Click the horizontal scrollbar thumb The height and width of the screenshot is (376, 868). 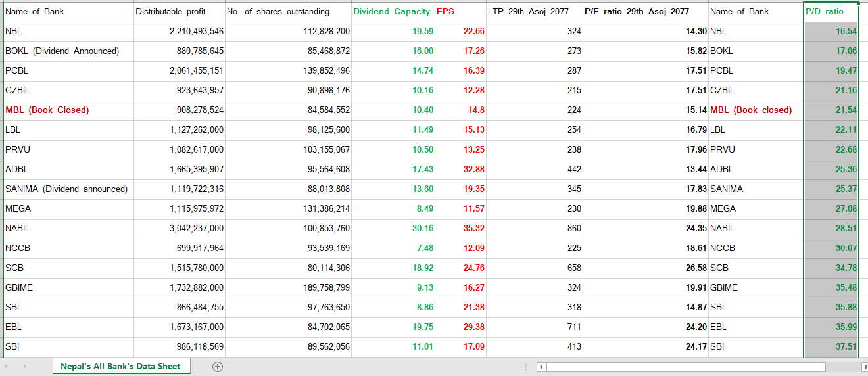(x=686, y=367)
